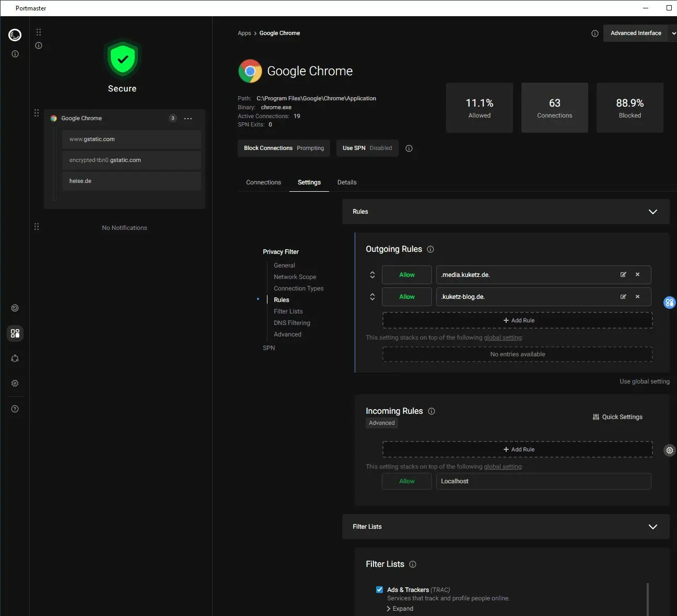Open the Apps grid sidebar icon
677x616 pixels.
15,333
